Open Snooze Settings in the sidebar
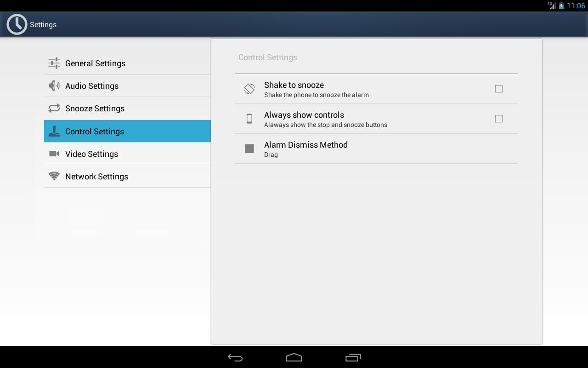Screen dimensions: 588x368 click(x=127, y=108)
